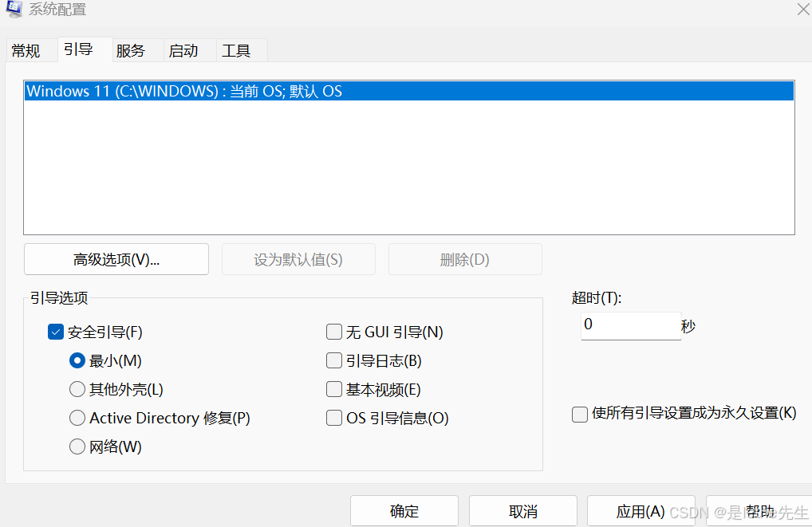Click the System Configuration title bar icon
The height and width of the screenshot is (527, 812).
14,8
